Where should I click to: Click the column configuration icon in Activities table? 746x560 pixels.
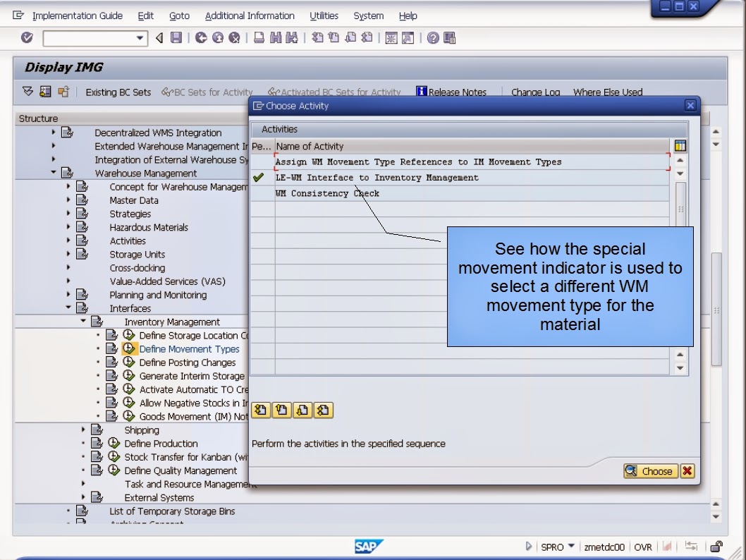tap(680, 145)
